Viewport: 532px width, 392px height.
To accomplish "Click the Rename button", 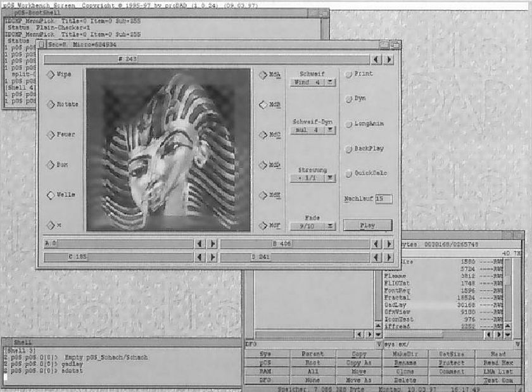I will coord(405,363).
